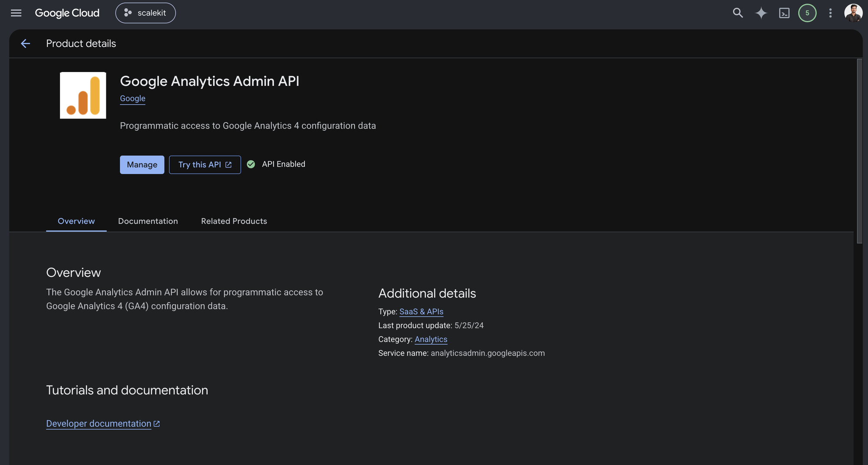868x465 pixels.
Task: Switch to the Documentation tab
Action: pos(148,221)
